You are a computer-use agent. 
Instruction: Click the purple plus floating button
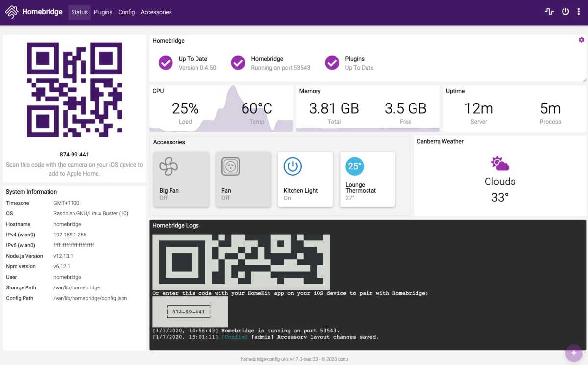(x=574, y=353)
